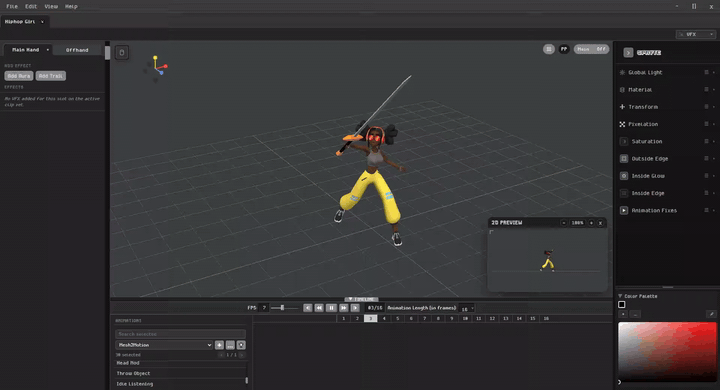Toggle the Inside Glow effect checkbox
Viewport: 720px width, 390px height.
pos(624,176)
